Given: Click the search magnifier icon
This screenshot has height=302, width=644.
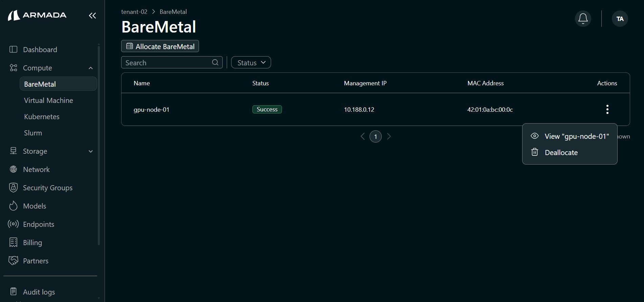Looking at the screenshot, I should [215, 62].
